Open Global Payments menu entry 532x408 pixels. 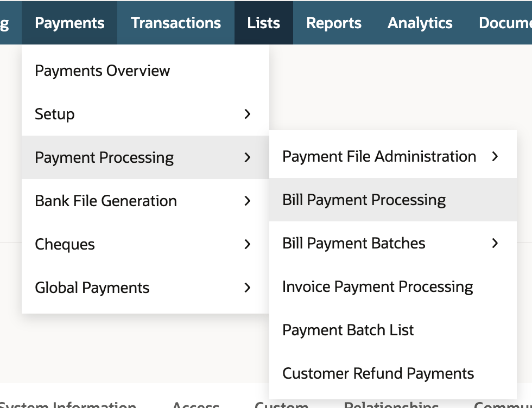(145, 288)
